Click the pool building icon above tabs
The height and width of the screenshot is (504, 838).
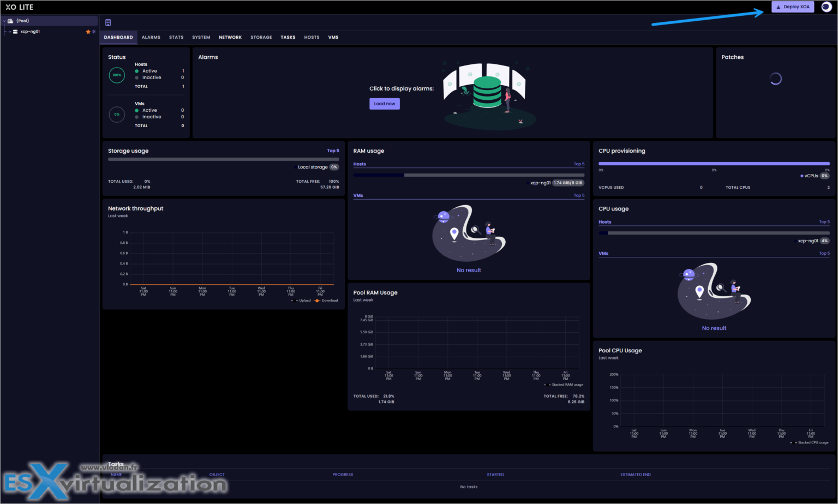pos(108,22)
